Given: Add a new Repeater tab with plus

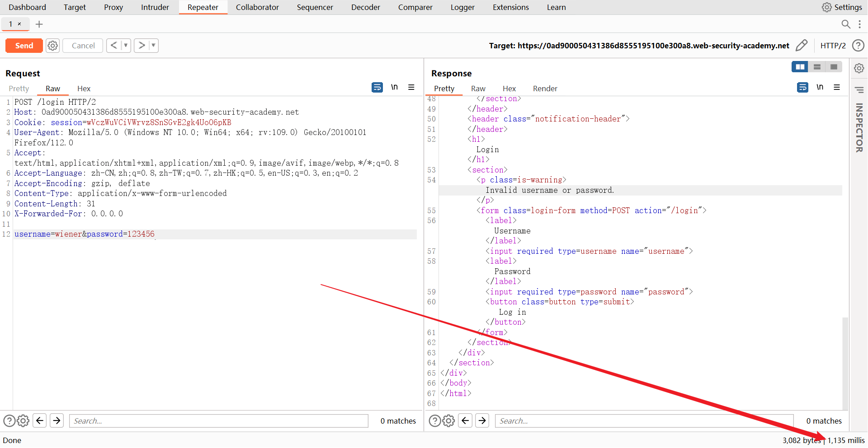Looking at the screenshot, I should click(x=39, y=24).
